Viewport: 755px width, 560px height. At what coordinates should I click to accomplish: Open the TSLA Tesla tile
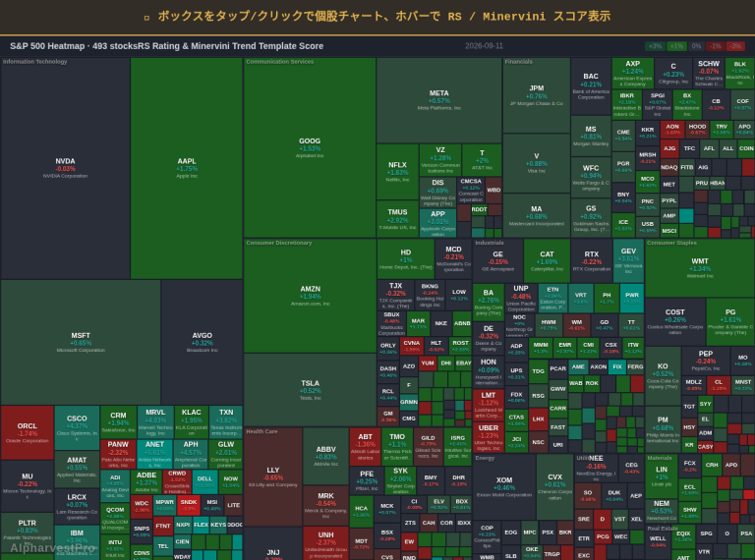pos(310,390)
